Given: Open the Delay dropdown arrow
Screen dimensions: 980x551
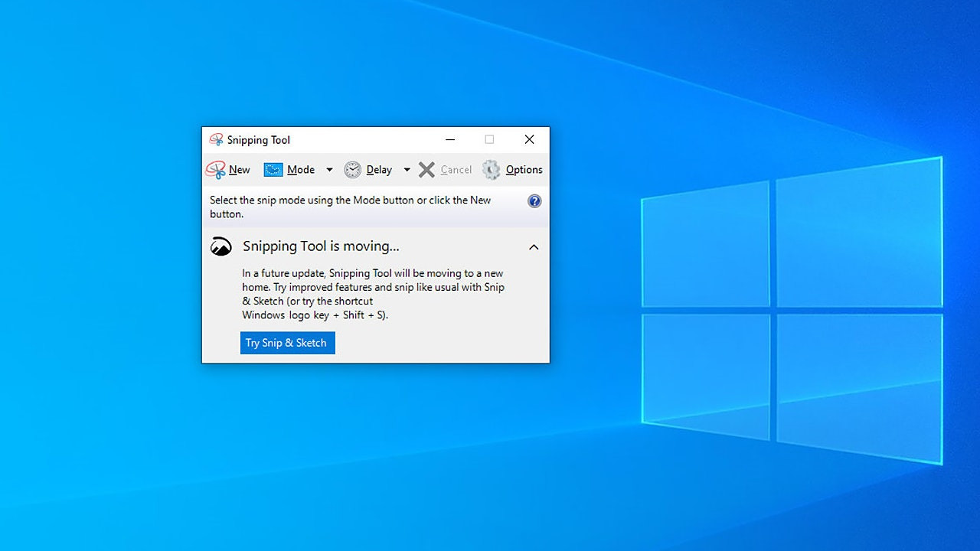Looking at the screenshot, I should pyautogui.click(x=407, y=170).
